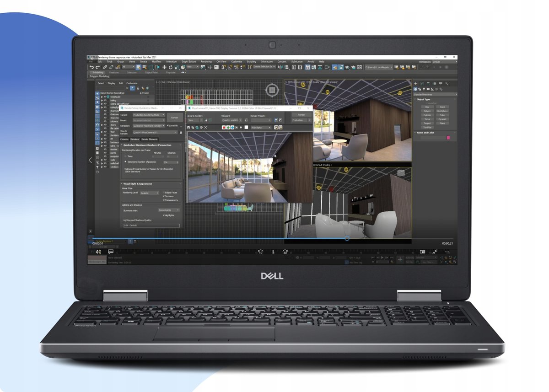Open the Modify tab in command panel
This screenshot has height=392, width=549.
pyautogui.click(x=421, y=84)
